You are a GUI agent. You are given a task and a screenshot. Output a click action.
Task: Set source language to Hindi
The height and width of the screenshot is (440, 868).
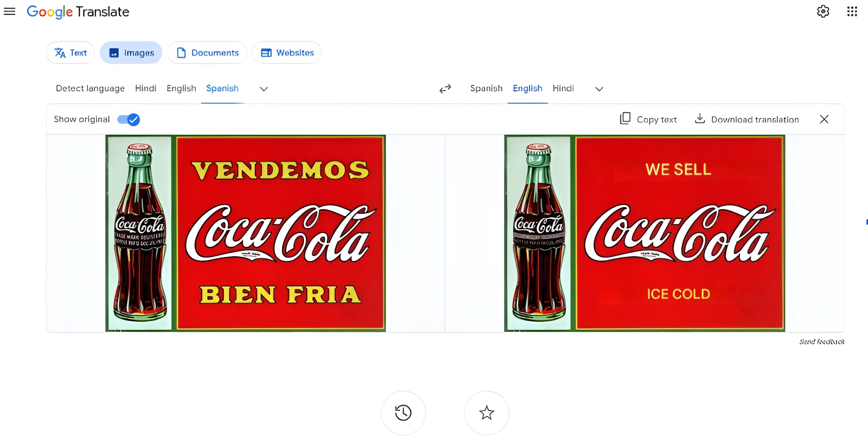(146, 88)
